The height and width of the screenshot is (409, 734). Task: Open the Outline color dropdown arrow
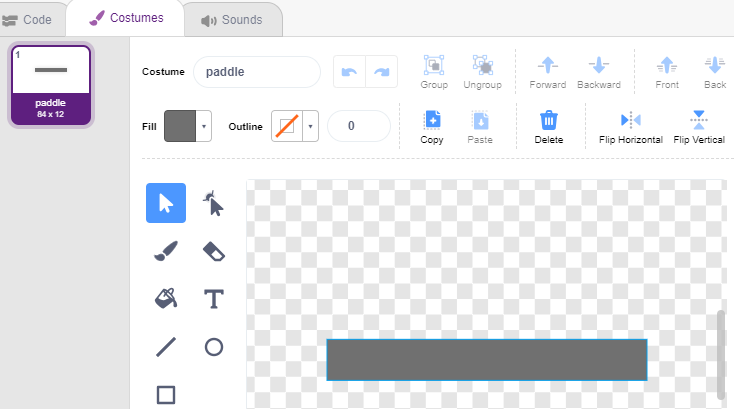coord(310,126)
